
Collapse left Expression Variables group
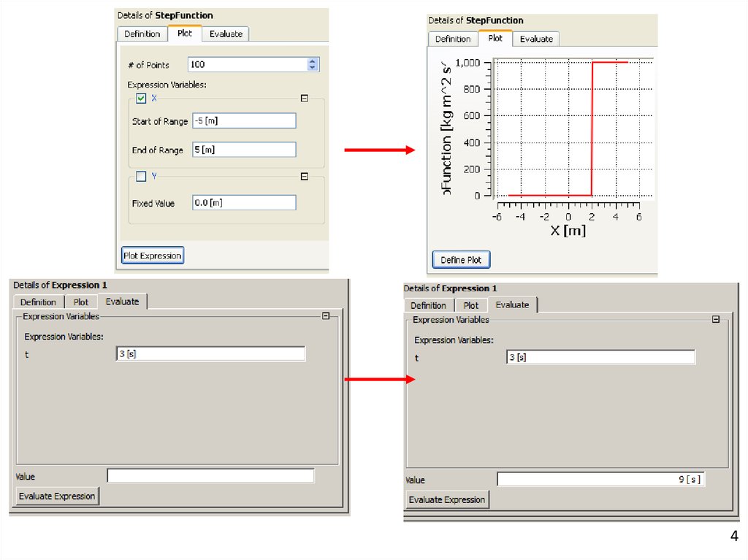coord(326,316)
